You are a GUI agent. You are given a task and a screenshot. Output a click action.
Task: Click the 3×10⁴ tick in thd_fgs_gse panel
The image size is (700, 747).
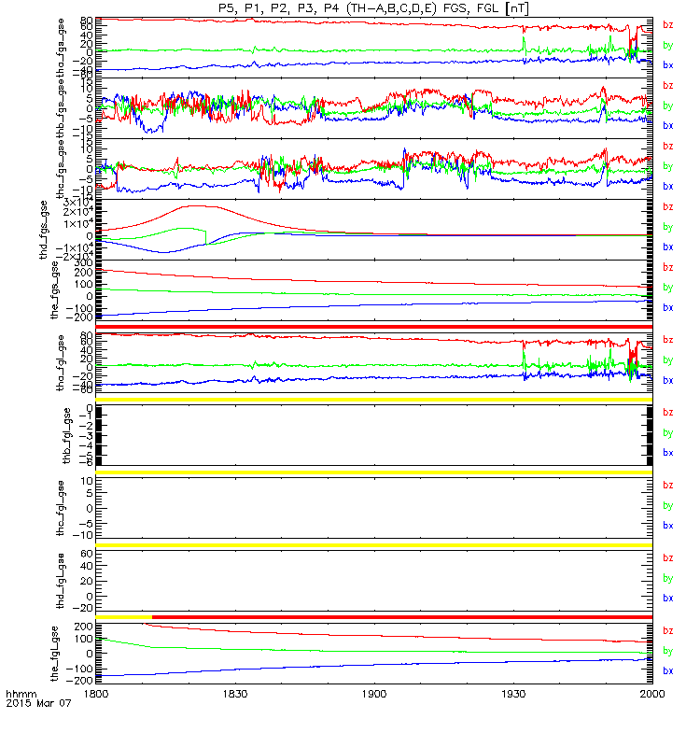tap(78, 202)
